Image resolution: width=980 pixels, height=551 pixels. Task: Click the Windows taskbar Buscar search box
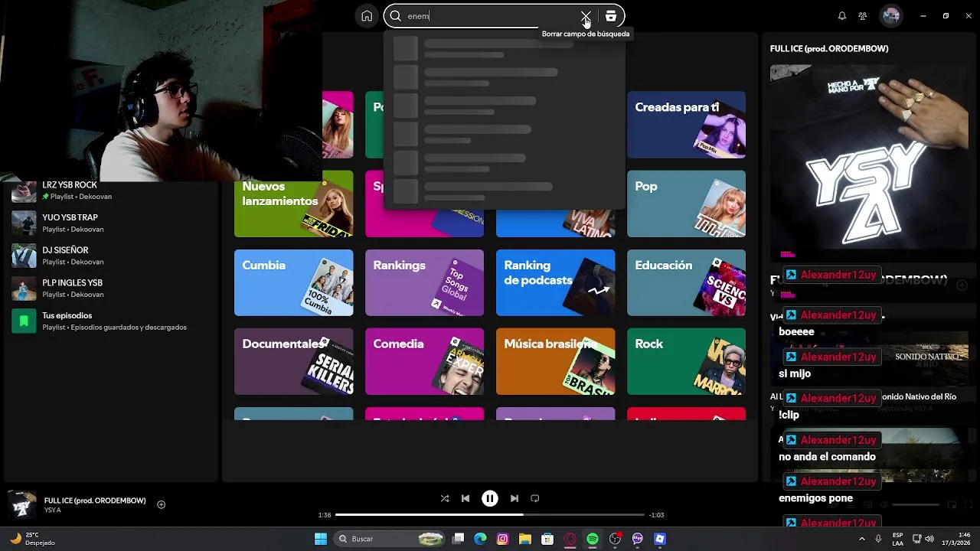[x=390, y=539]
